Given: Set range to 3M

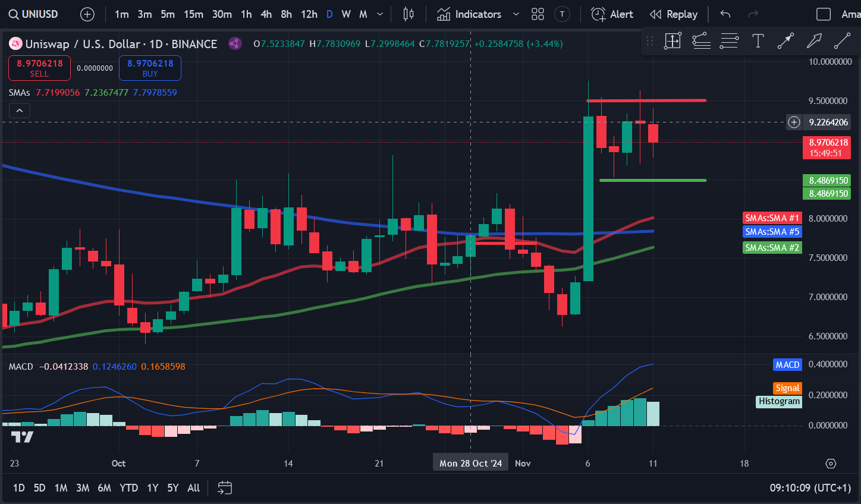Looking at the screenshot, I should (83, 488).
